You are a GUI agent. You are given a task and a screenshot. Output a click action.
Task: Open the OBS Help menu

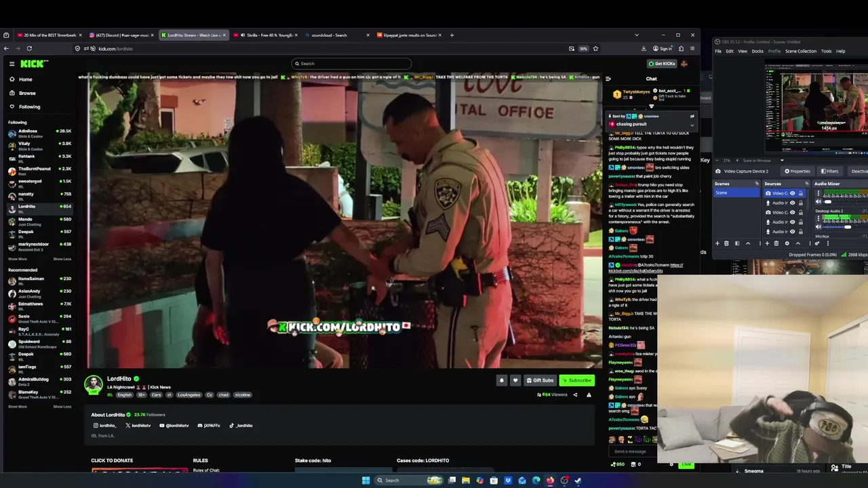click(841, 51)
